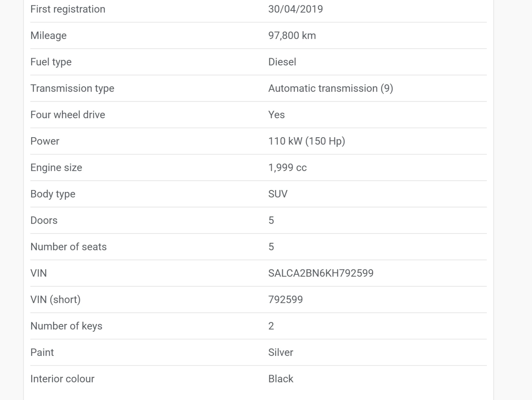
Task: Click the Doors row label
Action: 44,220
